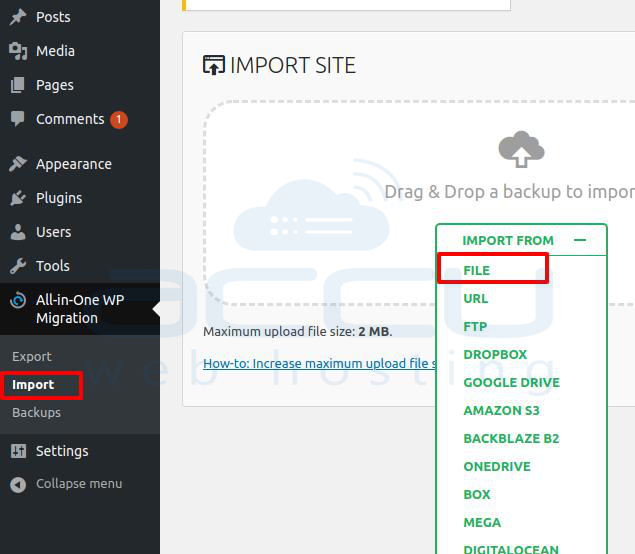Choose URL as import source
635x554 pixels.
tap(476, 298)
